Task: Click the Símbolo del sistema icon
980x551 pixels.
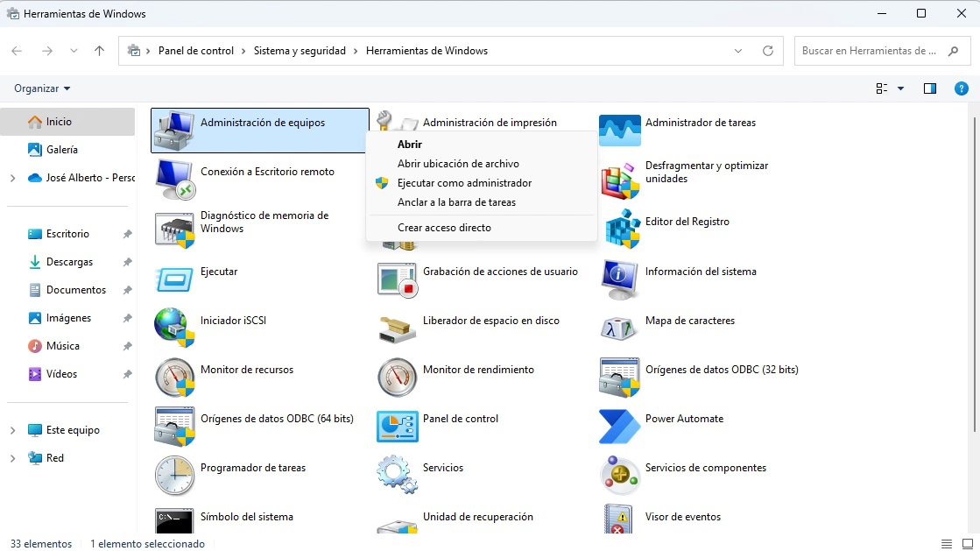Action: 174,520
